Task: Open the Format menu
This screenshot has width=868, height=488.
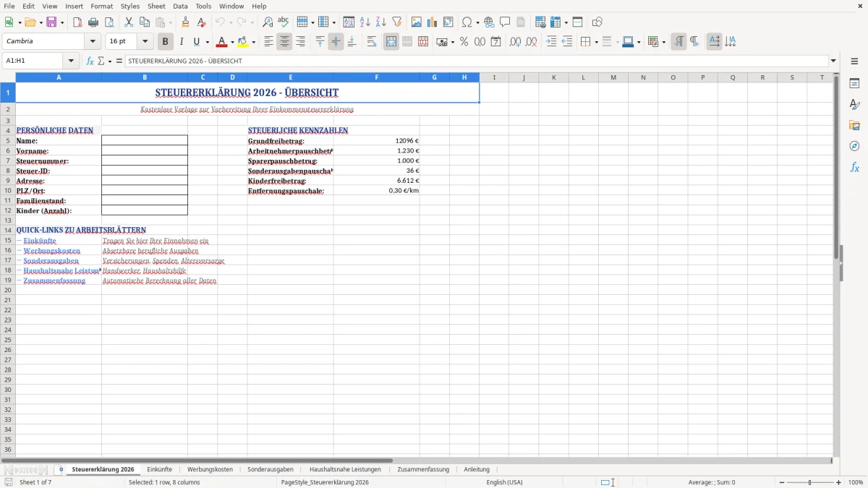Action: coord(101,6)
